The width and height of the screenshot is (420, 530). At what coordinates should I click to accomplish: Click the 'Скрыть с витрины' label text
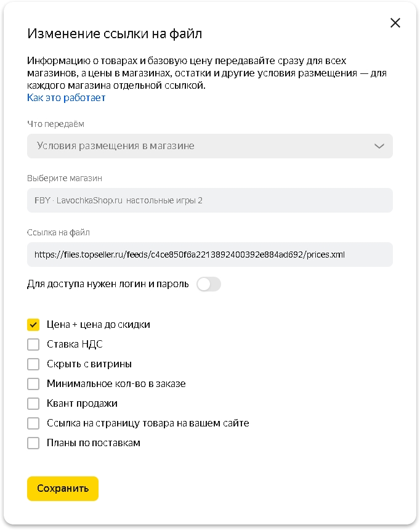tap(89, 364)
